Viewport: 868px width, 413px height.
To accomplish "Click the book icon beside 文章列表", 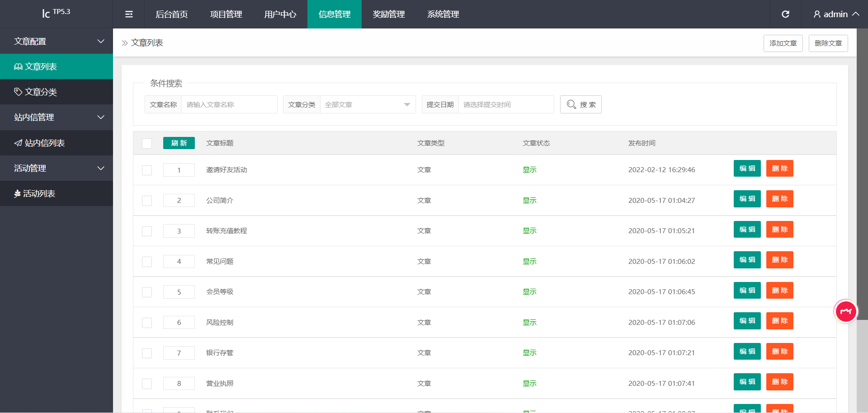I will pyautogui.click(x=18, y=67).
